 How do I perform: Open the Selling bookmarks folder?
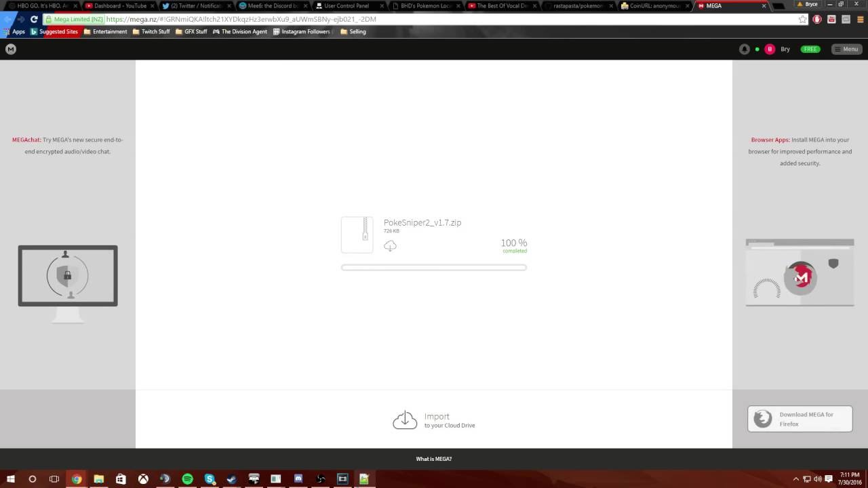click(353, 32)
